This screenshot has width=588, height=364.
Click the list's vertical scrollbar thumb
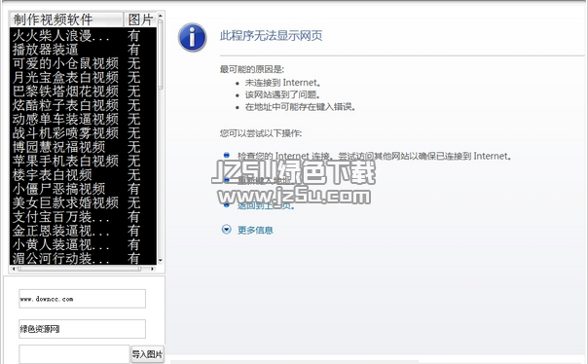click(x=160, y=55)
